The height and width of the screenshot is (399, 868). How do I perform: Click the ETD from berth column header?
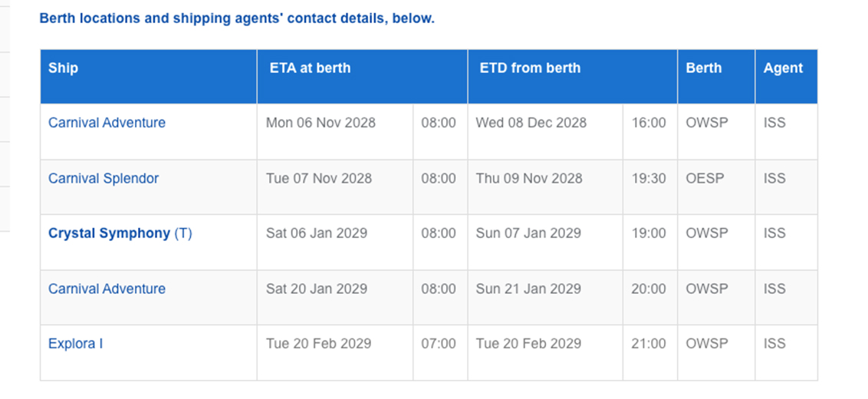[530, 68]
